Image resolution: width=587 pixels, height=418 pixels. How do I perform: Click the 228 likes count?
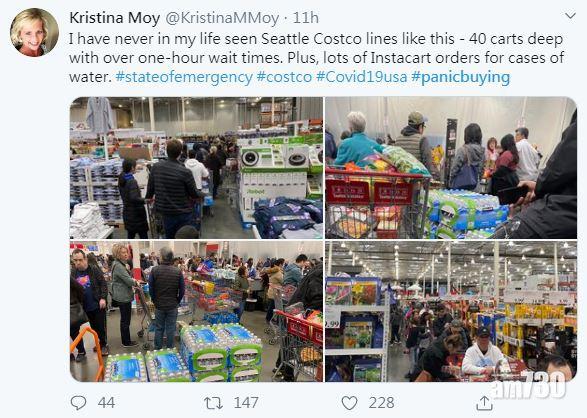381,403
